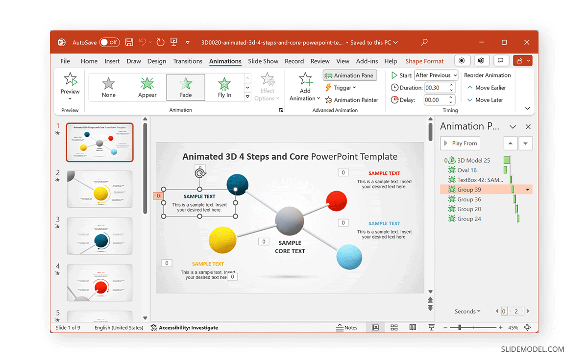Click the Play From button
Viewport: 588px width, 364px height.
[x=460, y=143]
